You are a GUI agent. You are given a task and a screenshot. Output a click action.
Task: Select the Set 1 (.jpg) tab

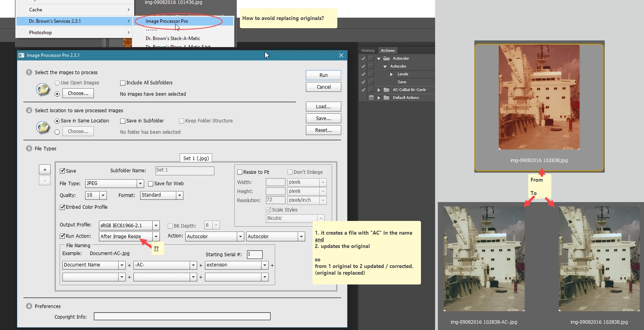pyautogui.click(x=196, y=158)
